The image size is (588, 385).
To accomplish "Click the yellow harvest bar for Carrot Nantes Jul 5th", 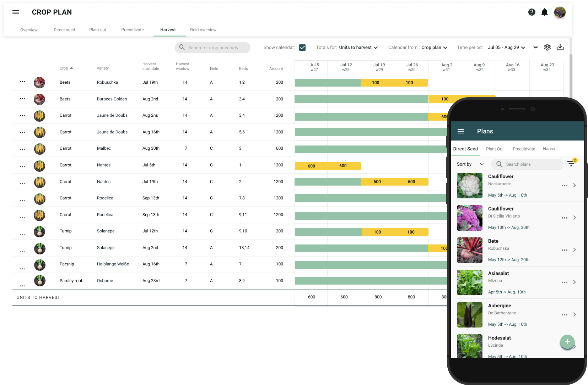I will click(328, 166).
